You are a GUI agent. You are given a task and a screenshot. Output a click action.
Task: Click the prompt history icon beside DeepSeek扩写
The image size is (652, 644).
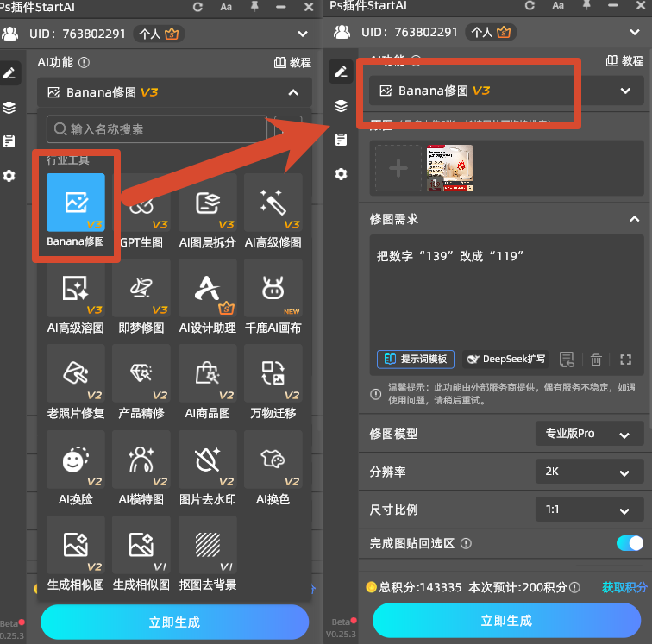(x=567, y=360)
